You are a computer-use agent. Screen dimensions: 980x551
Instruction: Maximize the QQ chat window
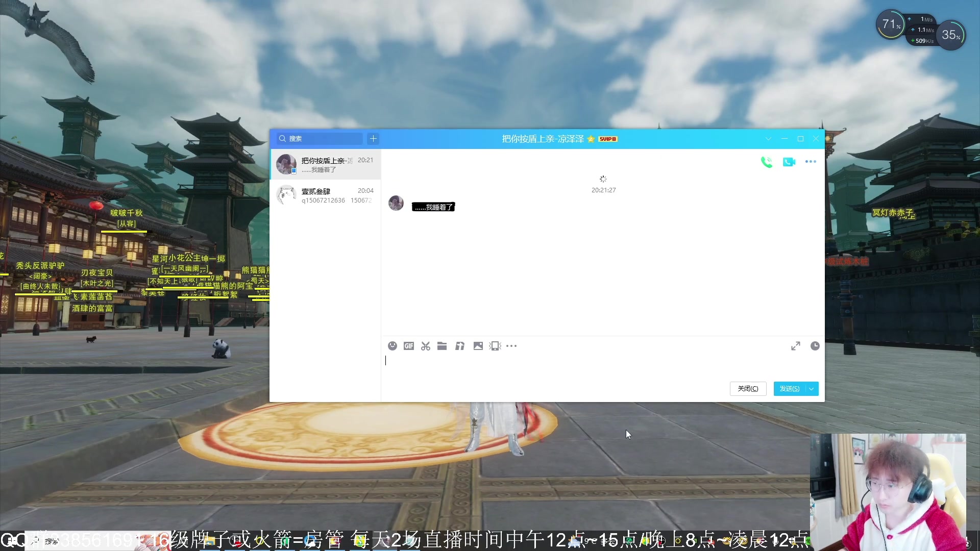tap(800, 139)
